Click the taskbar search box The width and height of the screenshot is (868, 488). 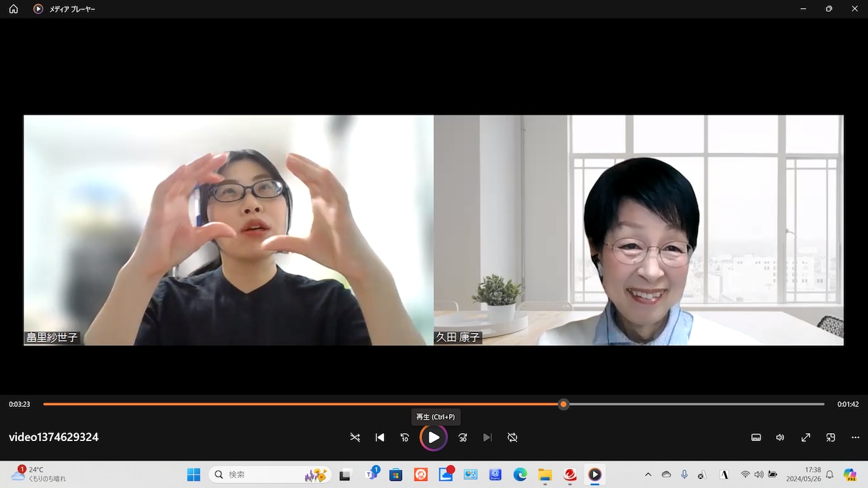(270, 474)
